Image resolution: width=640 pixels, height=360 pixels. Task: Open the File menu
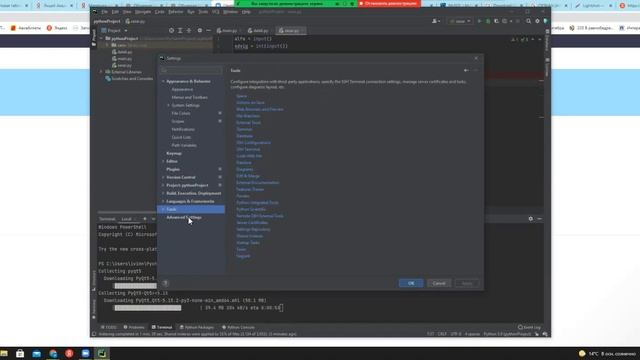[104, 12]
